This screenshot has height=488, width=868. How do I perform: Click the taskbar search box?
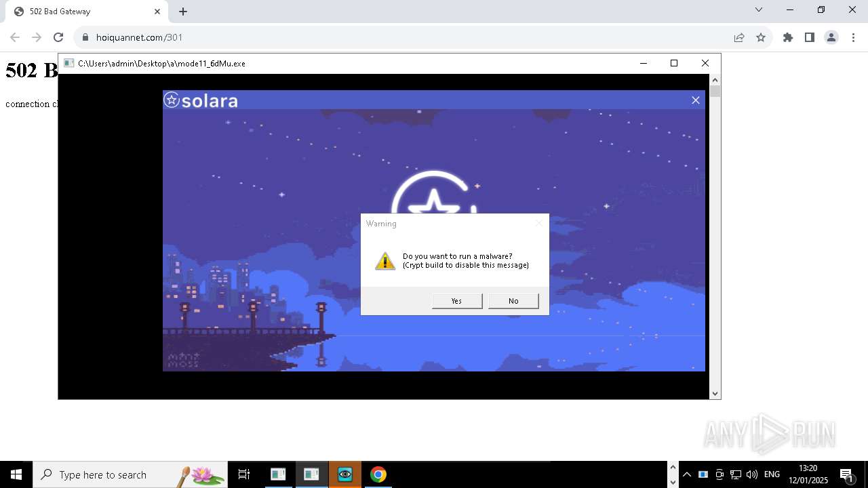[x=130, y=474]
